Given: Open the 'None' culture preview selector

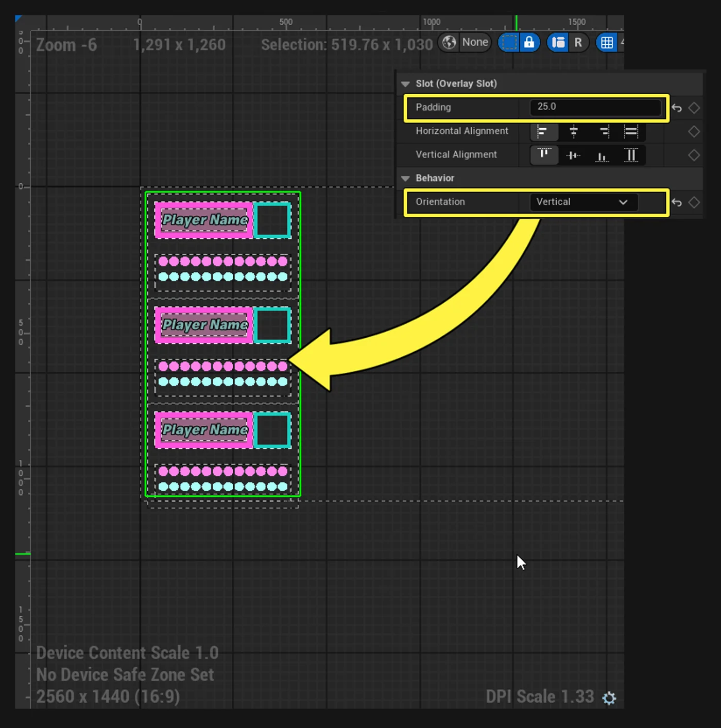Looking at the screenshot, I should [475, 42].
